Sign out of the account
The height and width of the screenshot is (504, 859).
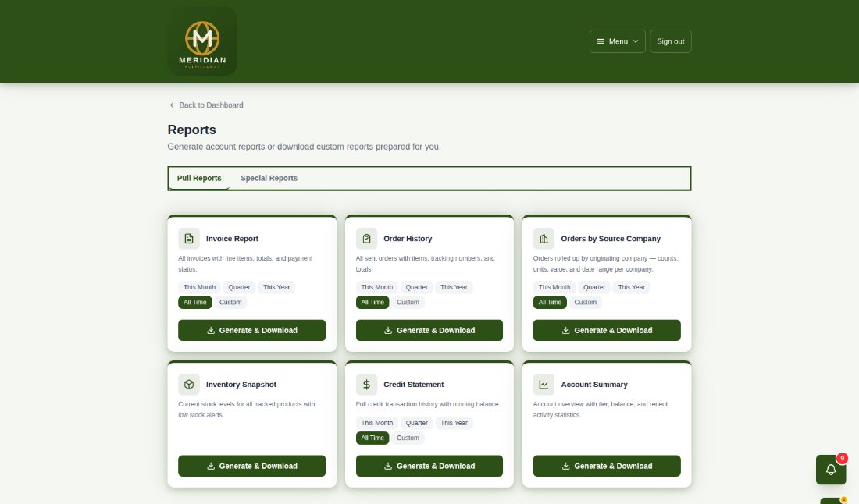(671, 41)
